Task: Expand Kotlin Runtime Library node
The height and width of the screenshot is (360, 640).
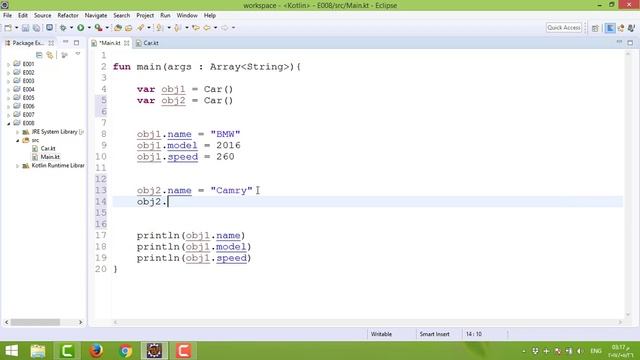Action: pyautogui.click(x=18, y=166)
